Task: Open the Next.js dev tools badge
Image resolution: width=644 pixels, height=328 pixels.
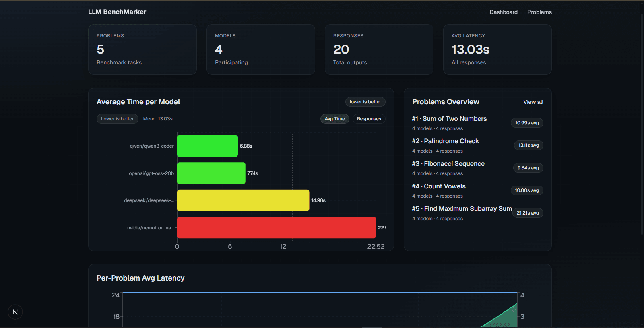Action: [15, 312]
